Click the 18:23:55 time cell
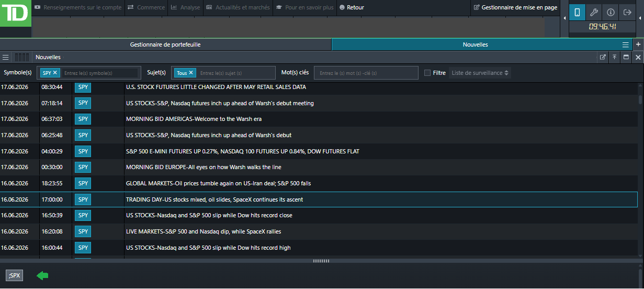The image size is (644, 289). (52, 183)
